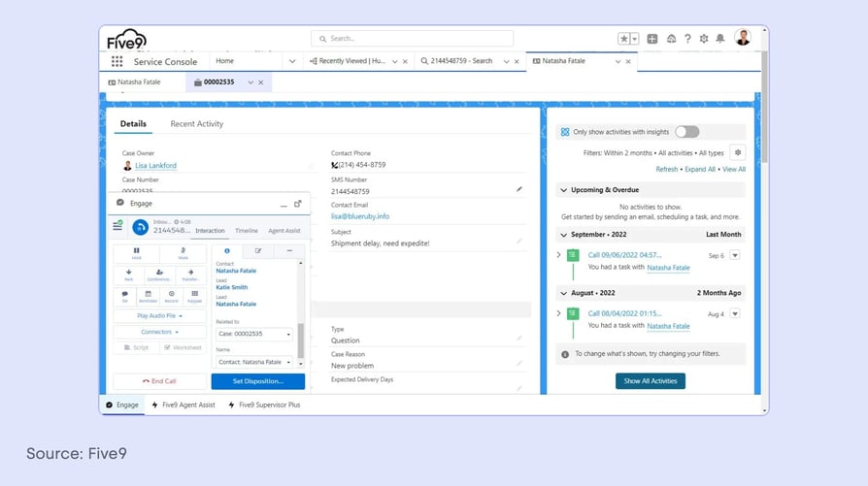Image resolution: width=868 pixels, height=486 pixels.
Task: Park the current call
Action: (x=128, y=275)
